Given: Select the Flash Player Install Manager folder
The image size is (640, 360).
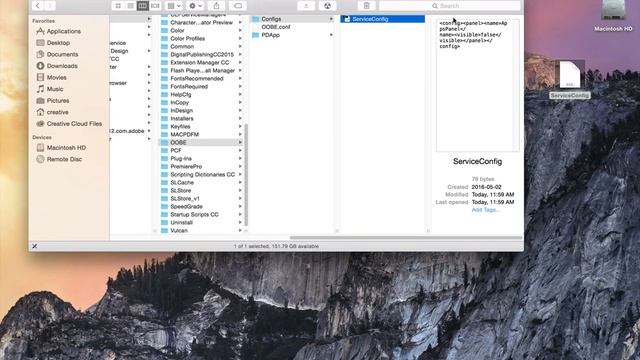Looking at the screenshot, I should pos(202,71).
